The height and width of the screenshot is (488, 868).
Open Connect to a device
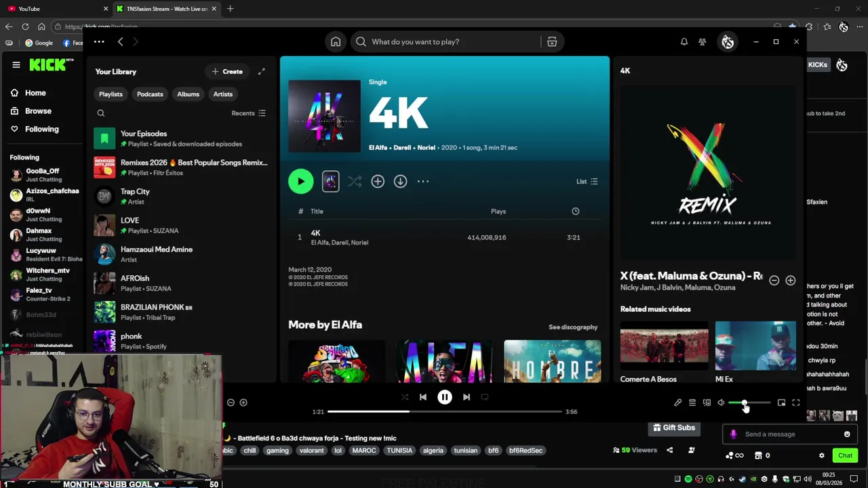coord(707,403)
